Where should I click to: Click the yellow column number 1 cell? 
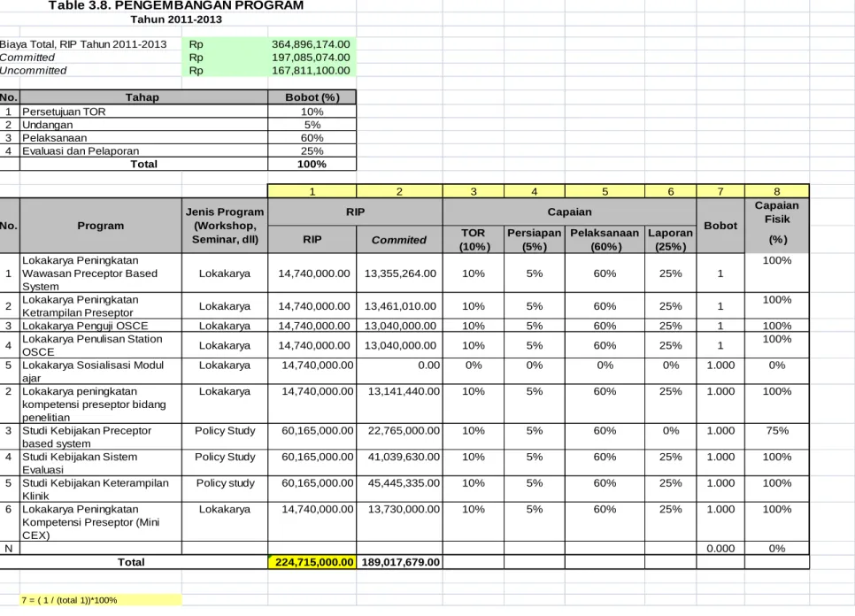[x=312, y=191]
